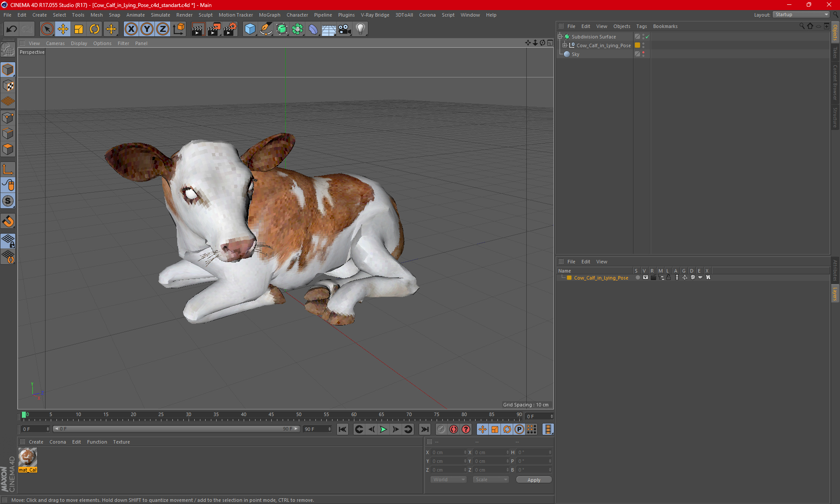
Task: Open viewport Cameras menu
Action: pos(55,43)
